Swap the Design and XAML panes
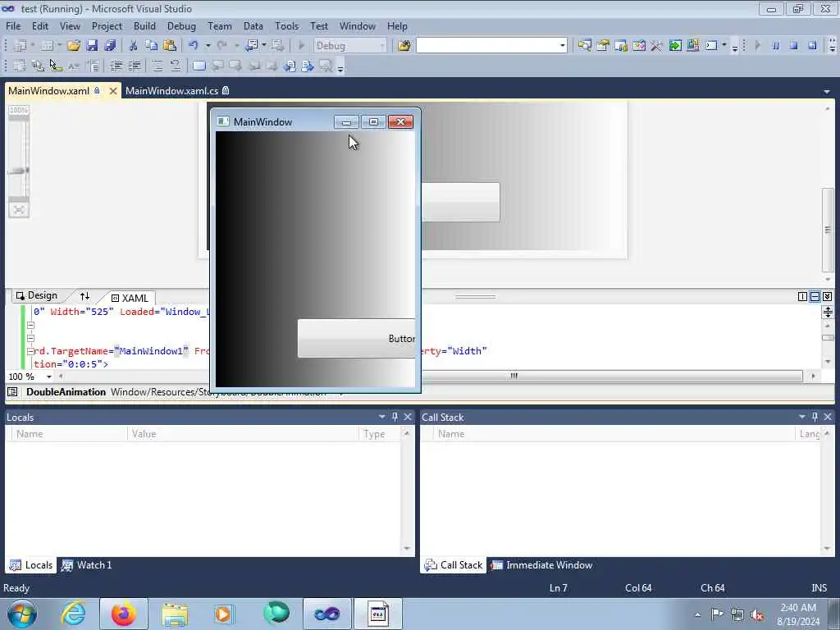 point(84,296)
